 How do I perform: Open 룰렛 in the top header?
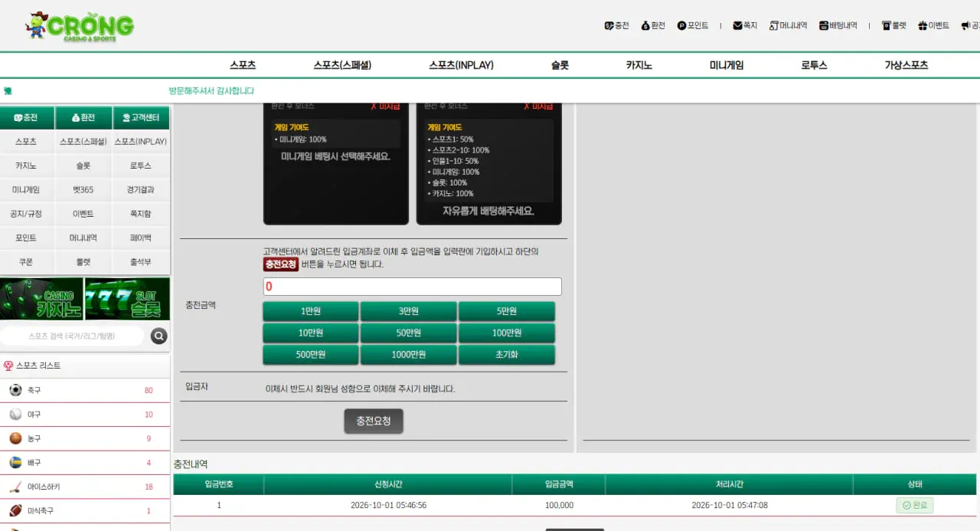894,25
